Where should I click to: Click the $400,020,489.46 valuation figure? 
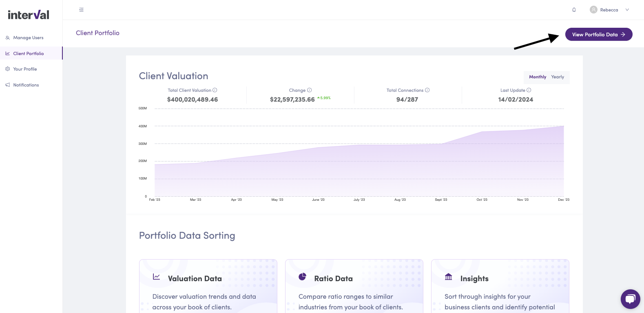(x=193, y=100)
